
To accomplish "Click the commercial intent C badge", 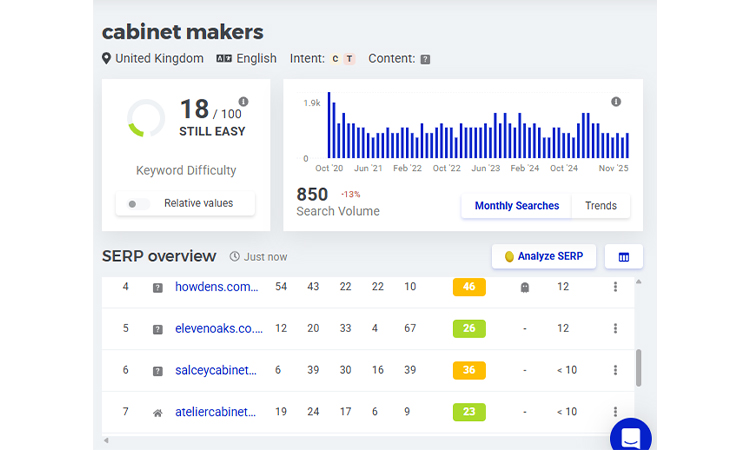I will [336, 59].
